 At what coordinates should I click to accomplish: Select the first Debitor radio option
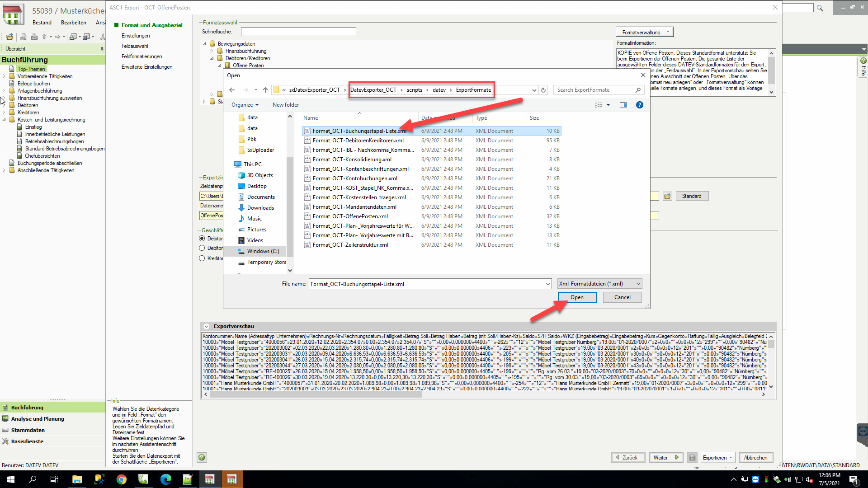202,239
